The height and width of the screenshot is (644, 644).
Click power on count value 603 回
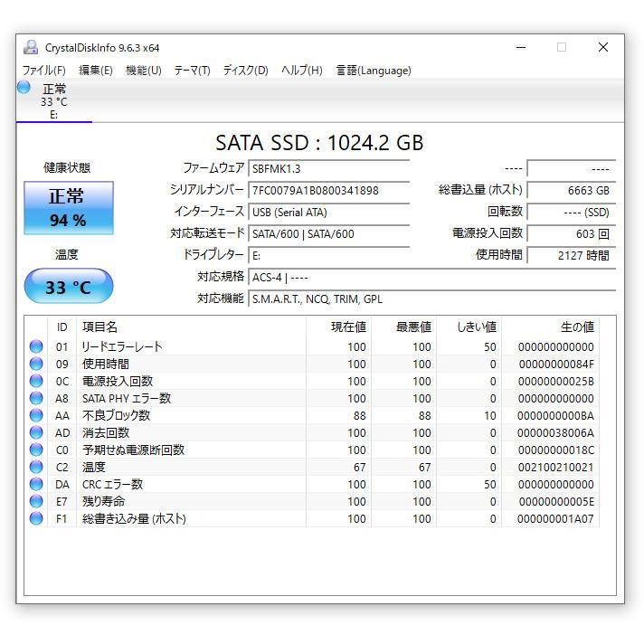[572, 234]
